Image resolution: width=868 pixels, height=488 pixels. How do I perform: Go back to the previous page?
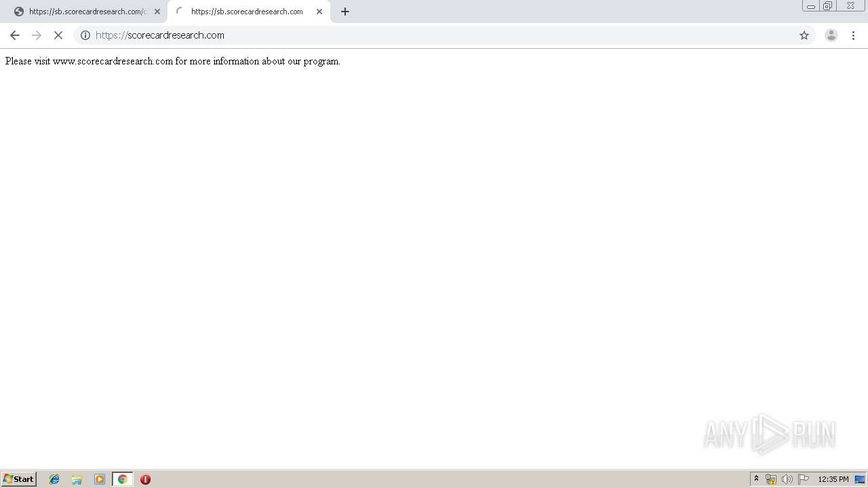click(14, 35)
